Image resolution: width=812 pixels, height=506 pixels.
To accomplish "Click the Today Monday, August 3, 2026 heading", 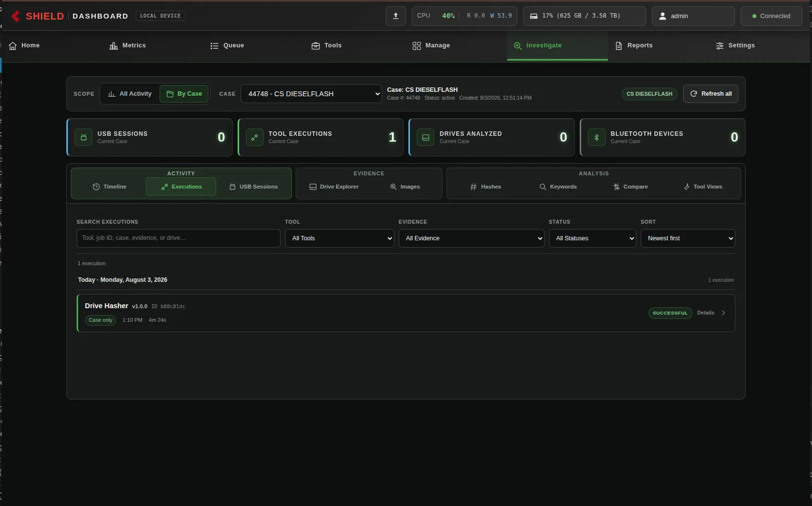I will click(x=122, y=280).
